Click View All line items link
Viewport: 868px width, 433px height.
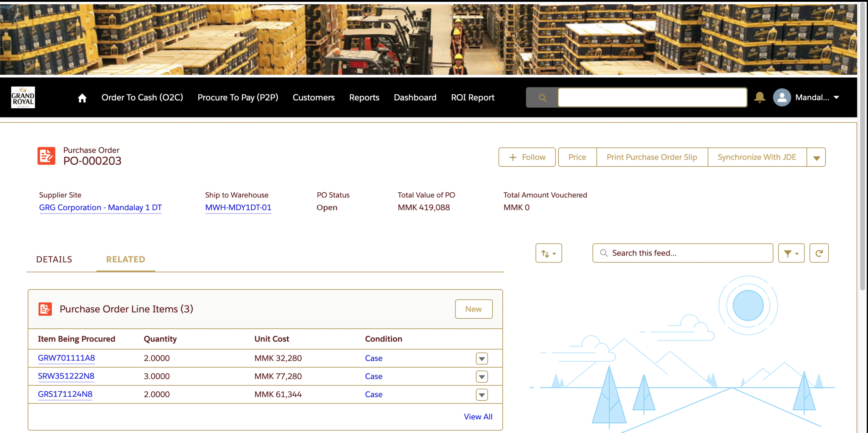(x=478, y=417)
